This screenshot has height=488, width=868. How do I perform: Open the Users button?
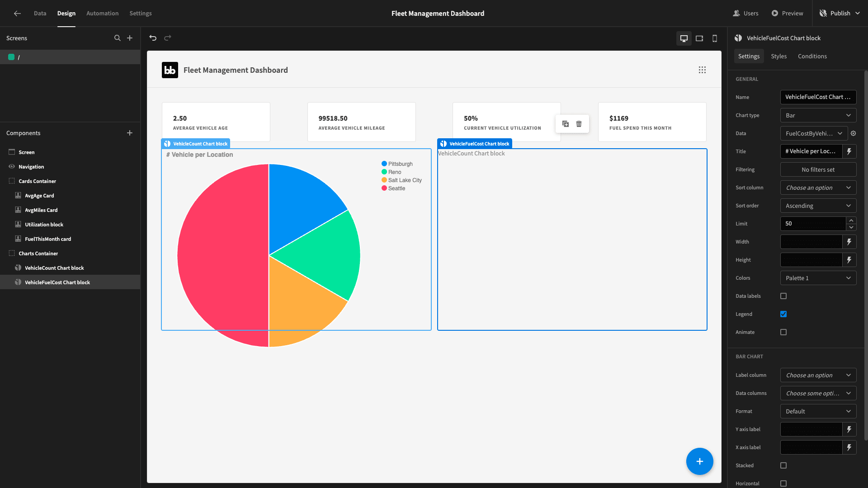tap(746, 14)
